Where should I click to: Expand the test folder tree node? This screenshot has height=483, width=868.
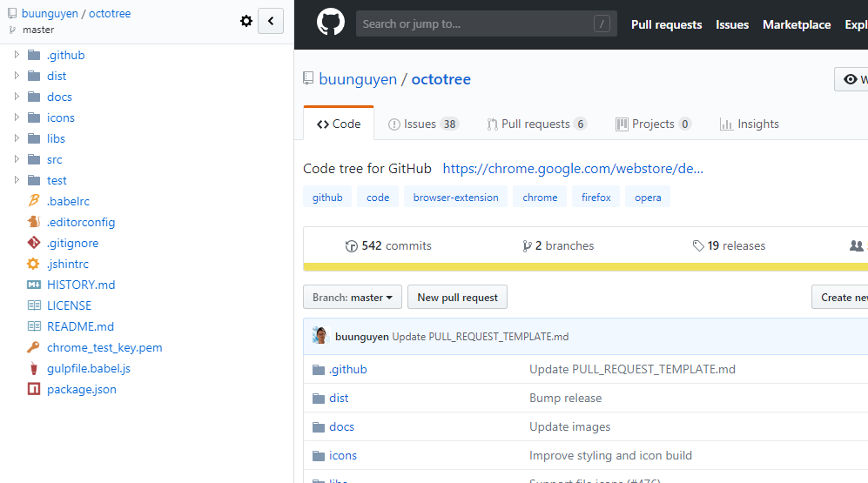17,180
